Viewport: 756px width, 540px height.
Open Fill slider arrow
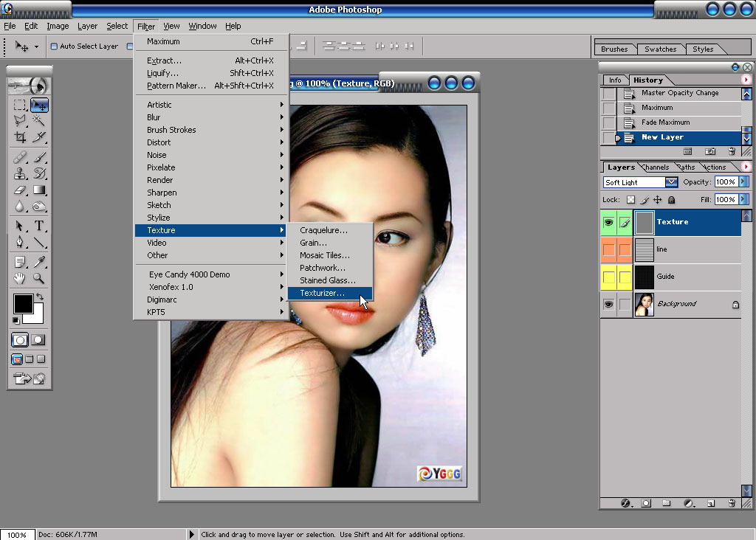pos(743,199)
